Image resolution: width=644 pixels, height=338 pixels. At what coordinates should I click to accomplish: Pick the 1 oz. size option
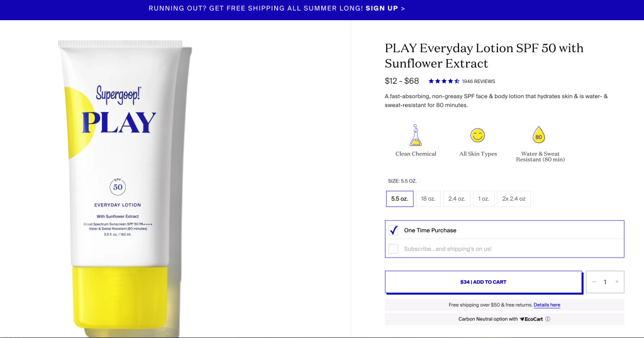pos(484,199)
